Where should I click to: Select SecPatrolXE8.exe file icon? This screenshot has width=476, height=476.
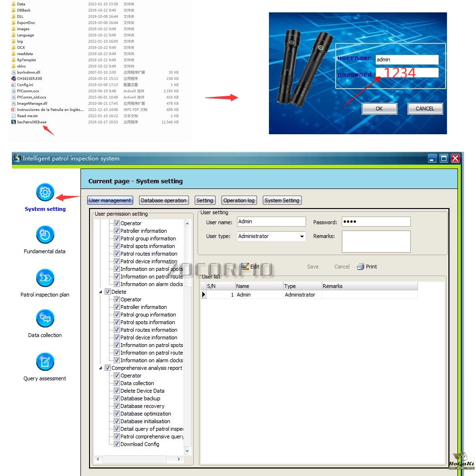coord(13,122)
